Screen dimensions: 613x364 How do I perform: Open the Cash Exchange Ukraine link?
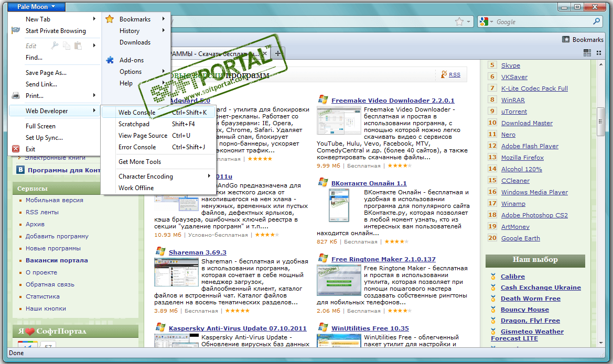pyautogui.click(x=541, y=288)
